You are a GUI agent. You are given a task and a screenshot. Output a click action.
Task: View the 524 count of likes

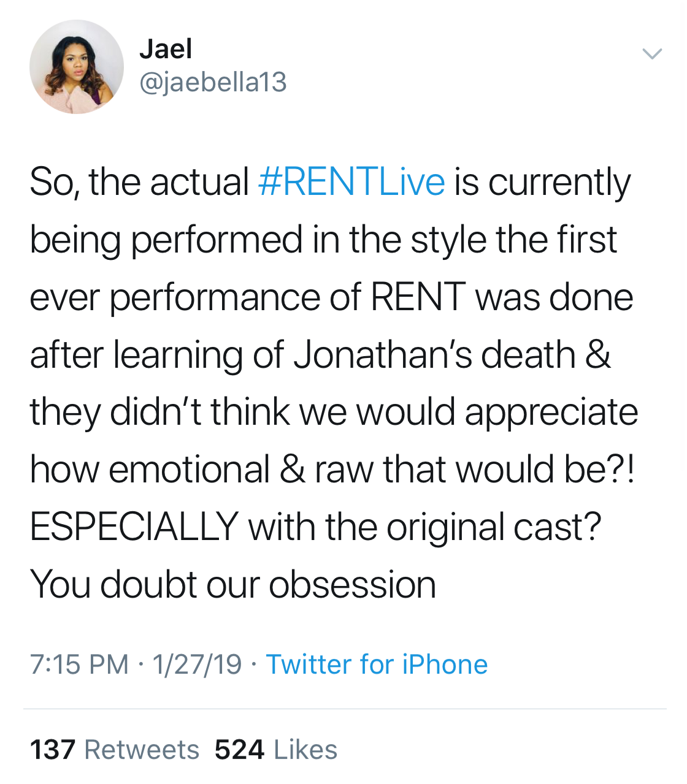coord(240,750)
